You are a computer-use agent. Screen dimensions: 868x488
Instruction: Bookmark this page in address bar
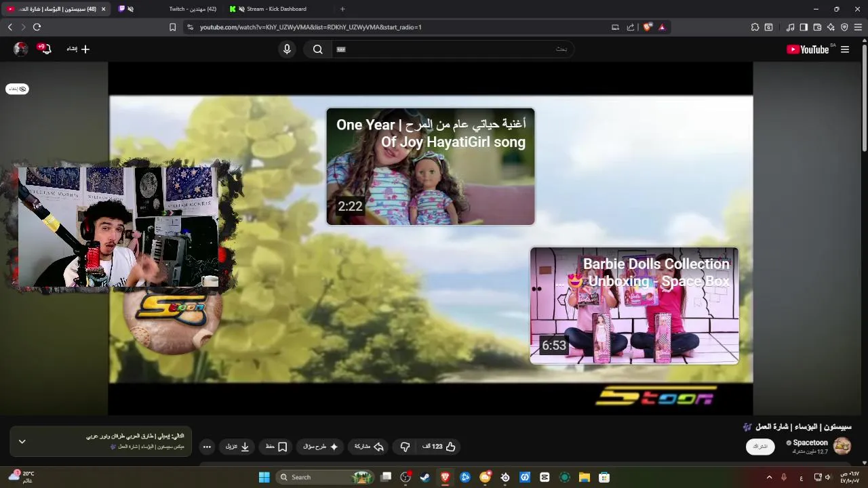tap(172, 27)
